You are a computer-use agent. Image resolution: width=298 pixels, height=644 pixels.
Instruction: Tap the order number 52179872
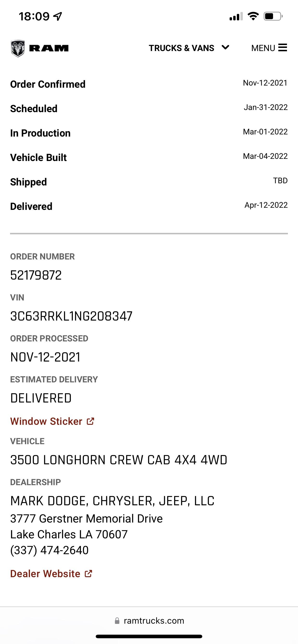click(x=36, y=275)
